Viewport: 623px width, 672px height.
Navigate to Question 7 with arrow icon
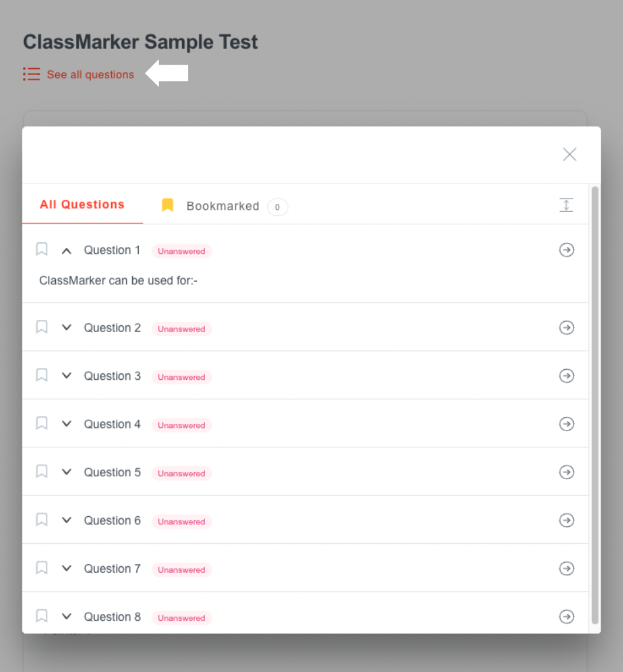pyautogui.click(x=566, y=569)
